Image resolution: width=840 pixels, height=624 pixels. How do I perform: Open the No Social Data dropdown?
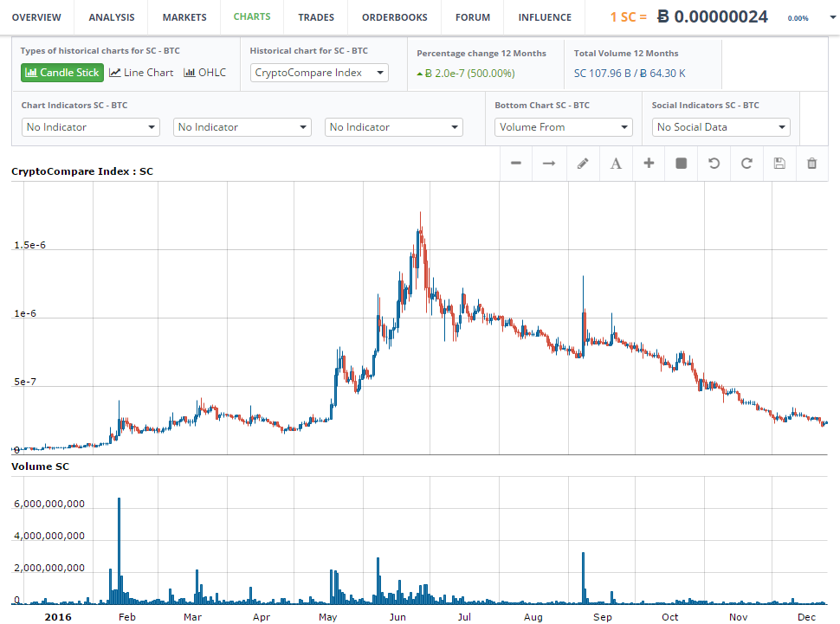pyautogui.click(x=720, y=127)
